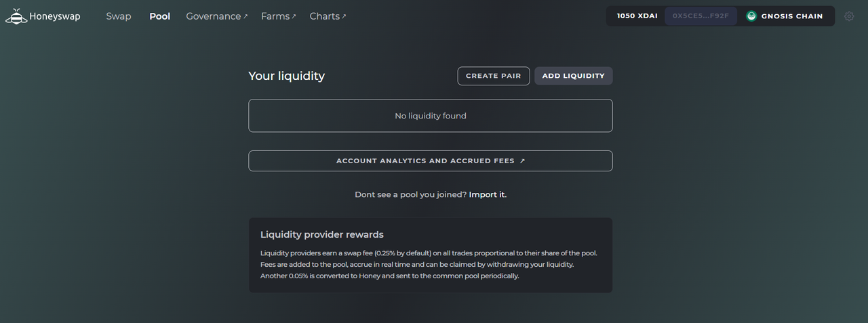Expand the Gnosis Chain network selector
This screenshot has width=868, height=323.
click(785, 16)
